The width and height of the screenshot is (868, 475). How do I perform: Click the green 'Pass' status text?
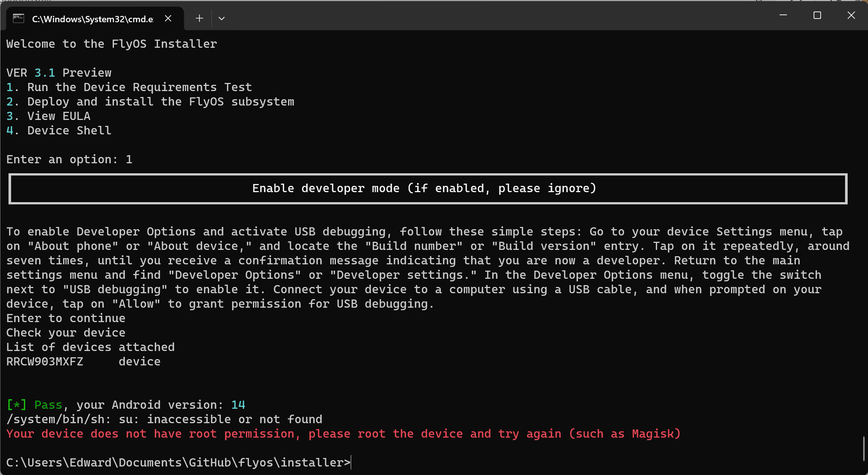click(x=48, y=405)
